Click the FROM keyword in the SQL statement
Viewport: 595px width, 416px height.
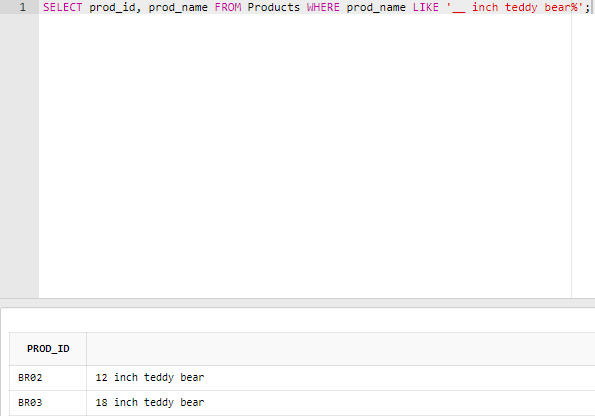(228, 7)
